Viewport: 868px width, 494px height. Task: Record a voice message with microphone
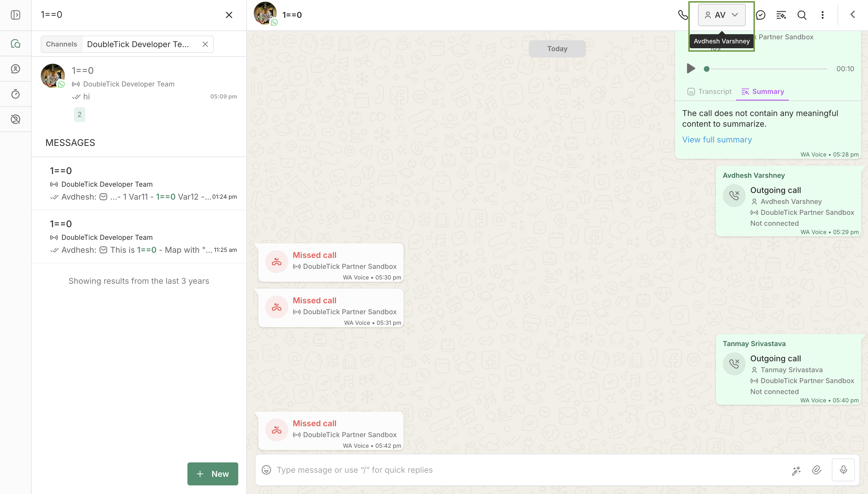point(843,470)
